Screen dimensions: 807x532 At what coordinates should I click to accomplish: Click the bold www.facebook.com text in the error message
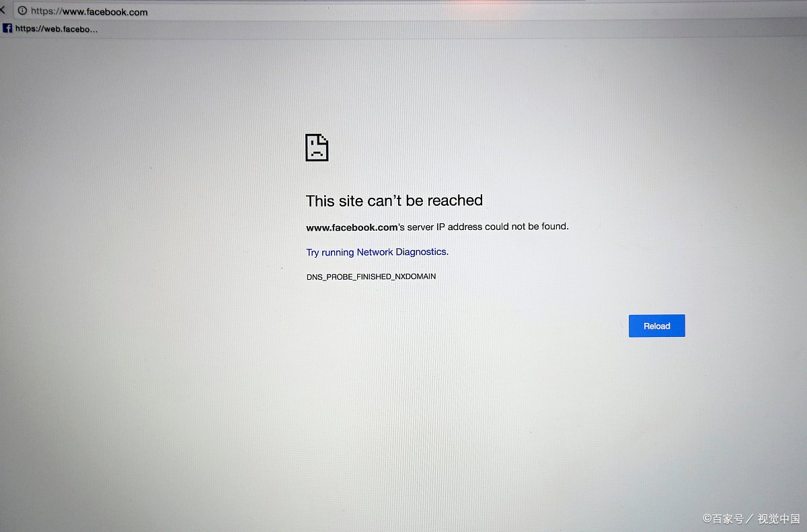click(352, 227)
